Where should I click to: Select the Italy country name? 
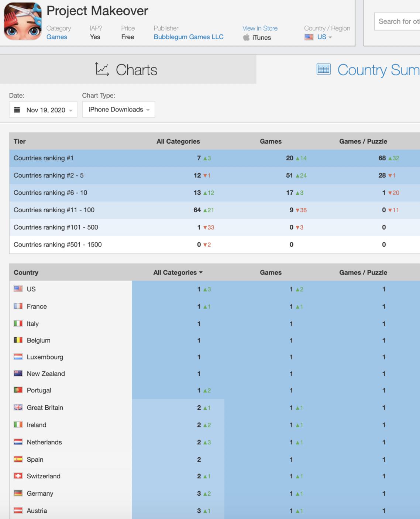tap(33, 324)
